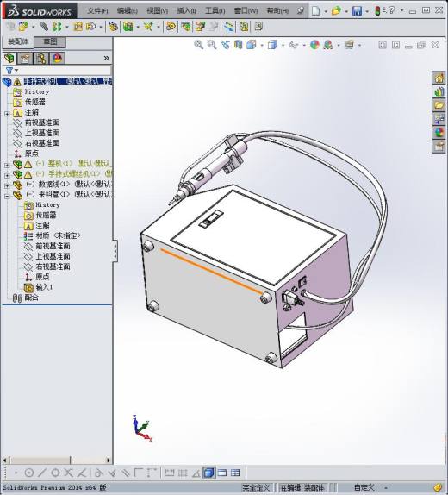The image size is (448, 495).
Task: Open the dropdown arrow next to New icon
Action: pos(326,11)
